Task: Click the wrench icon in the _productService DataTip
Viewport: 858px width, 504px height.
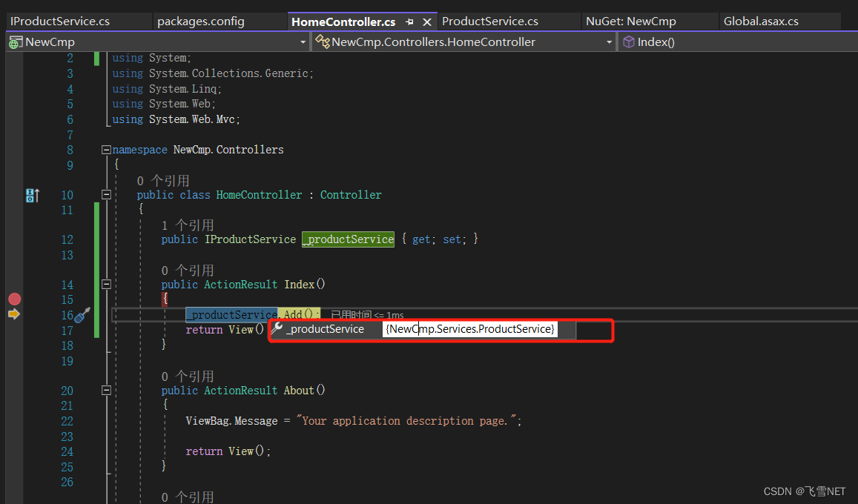Action: point(277,328)
